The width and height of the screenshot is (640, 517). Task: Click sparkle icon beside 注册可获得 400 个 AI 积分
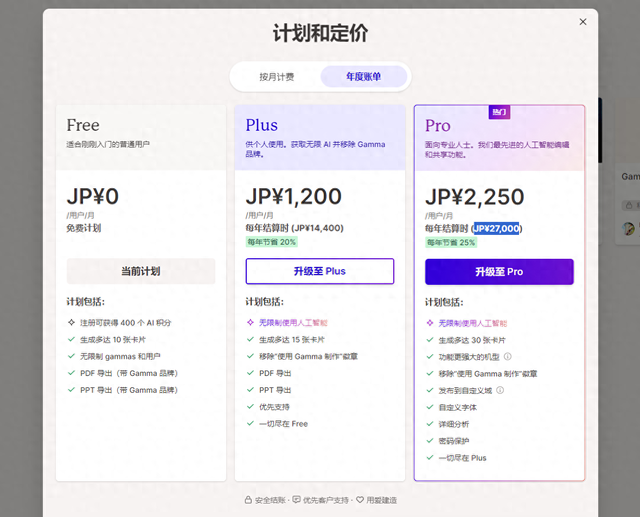[x=71, y=322]
